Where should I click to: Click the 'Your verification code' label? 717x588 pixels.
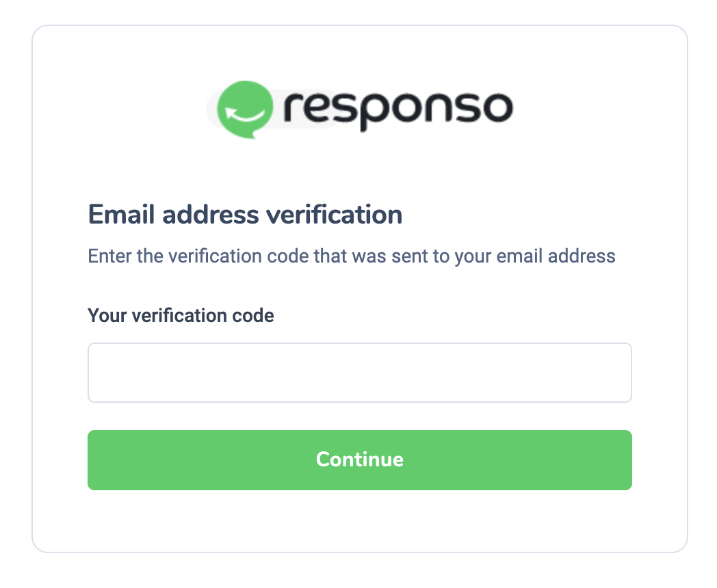tap(181, 316)
